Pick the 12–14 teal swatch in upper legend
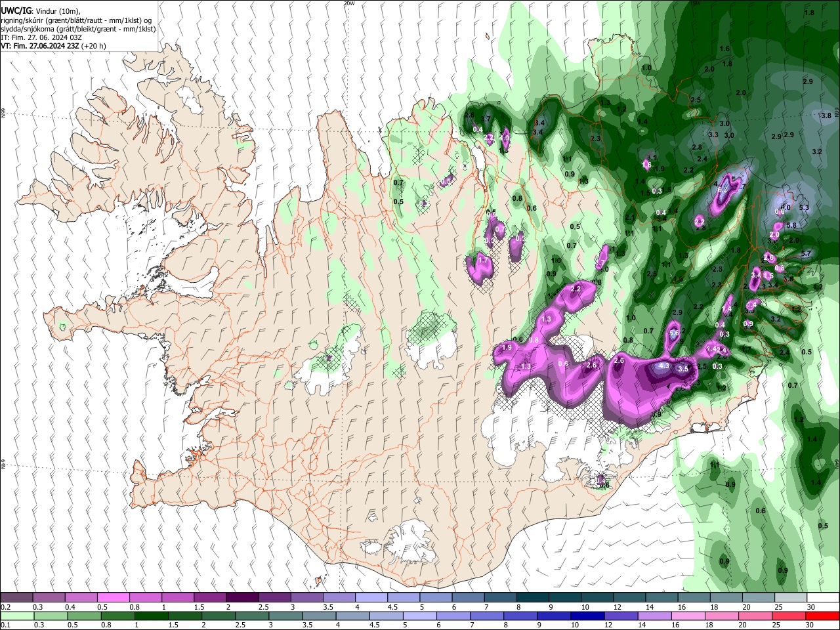840x630 pixels. (x=629, y=598)
